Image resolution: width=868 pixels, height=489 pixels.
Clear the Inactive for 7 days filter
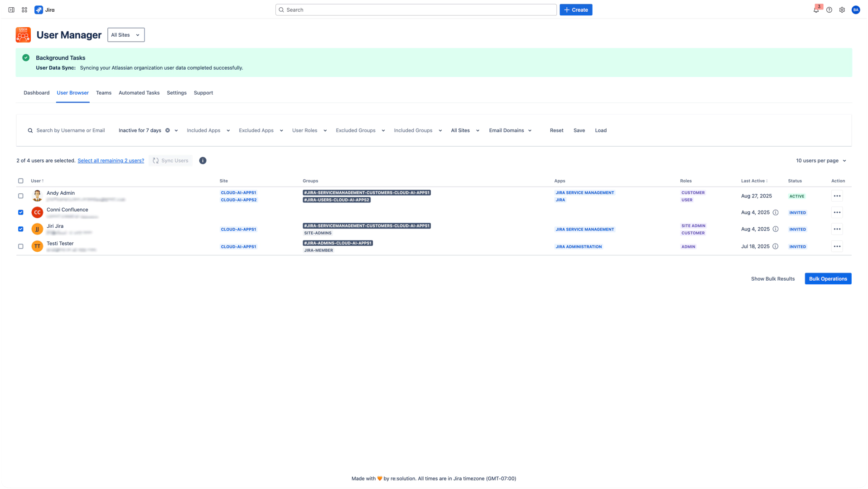(168, 130)
